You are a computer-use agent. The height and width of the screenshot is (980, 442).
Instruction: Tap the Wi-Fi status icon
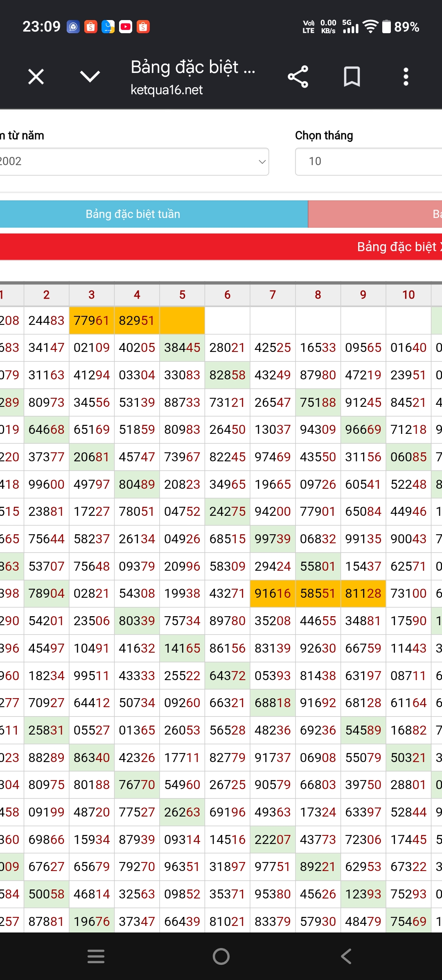pyautogui.click(x=371, y=27)
